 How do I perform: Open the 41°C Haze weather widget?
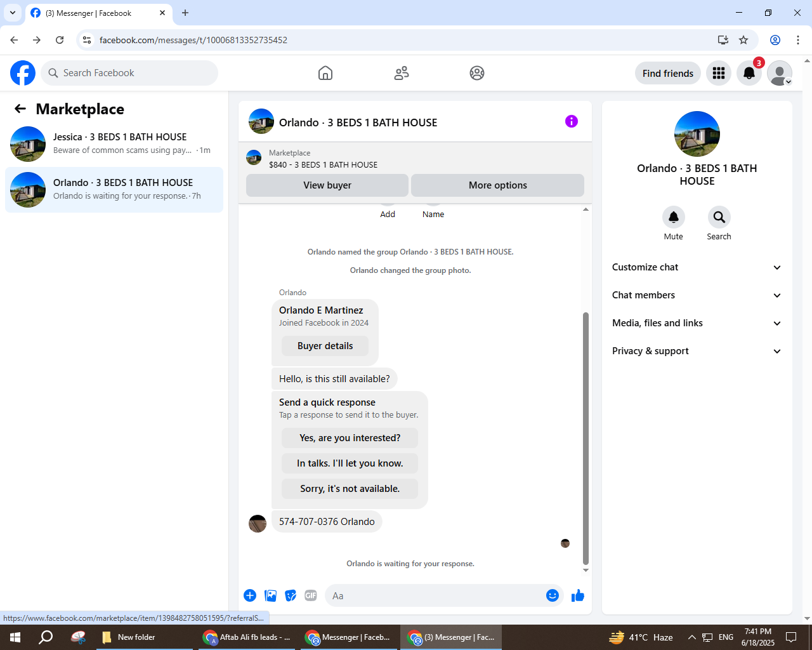tap(641, 637)
